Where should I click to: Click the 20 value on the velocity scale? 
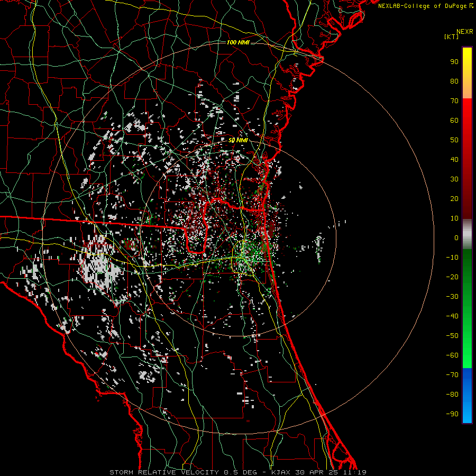[x=454, y=199]
